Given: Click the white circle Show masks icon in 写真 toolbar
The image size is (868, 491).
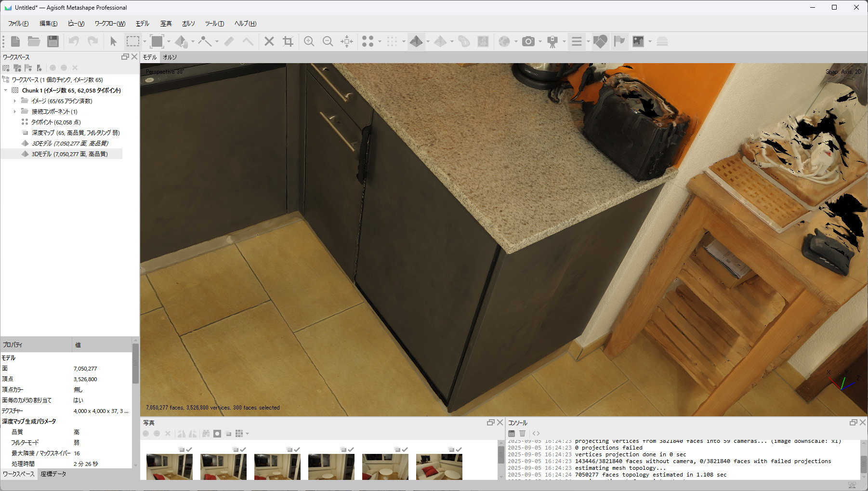Looking at the screenshot, I should (x=217, y=434).
